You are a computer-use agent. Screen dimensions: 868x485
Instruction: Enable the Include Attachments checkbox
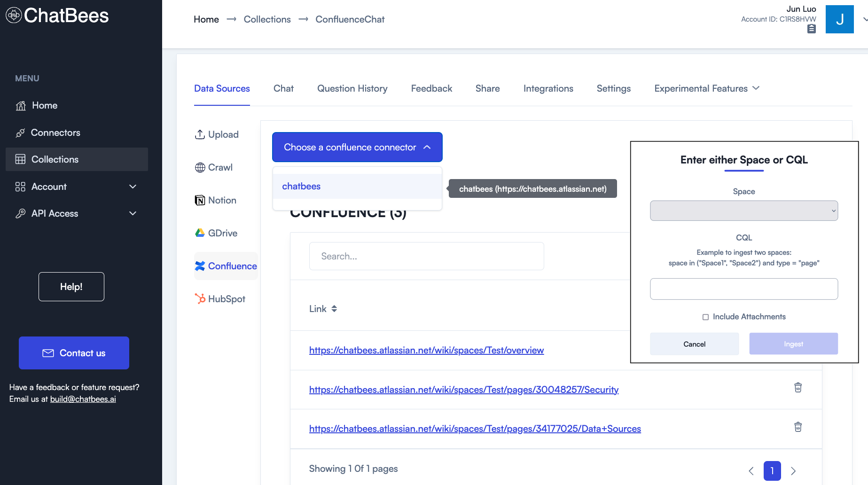point(705,317)
